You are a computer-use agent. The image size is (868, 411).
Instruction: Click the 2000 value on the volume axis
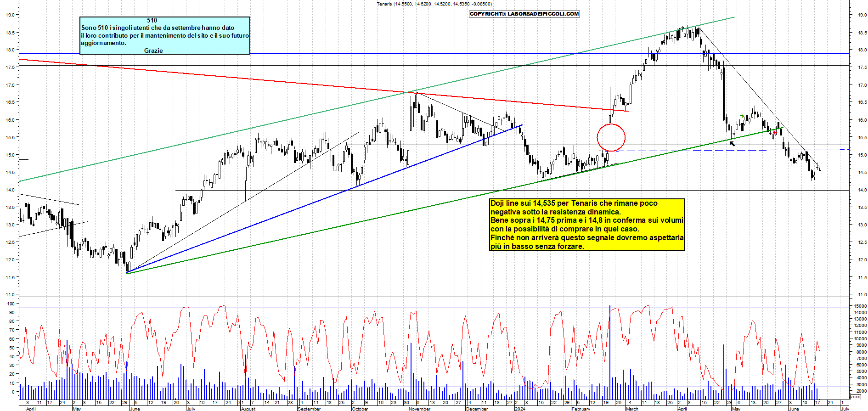[861, 391]
